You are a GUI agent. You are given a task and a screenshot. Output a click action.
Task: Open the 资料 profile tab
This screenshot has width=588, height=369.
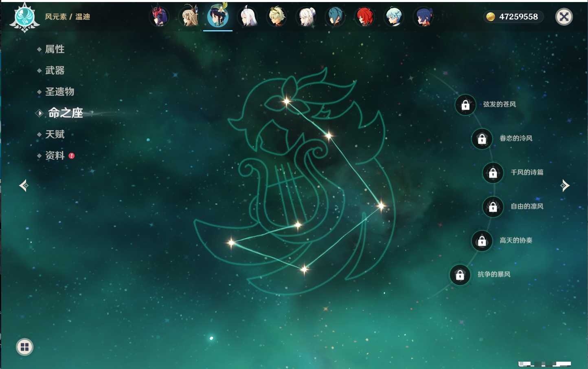click(55, 155)
